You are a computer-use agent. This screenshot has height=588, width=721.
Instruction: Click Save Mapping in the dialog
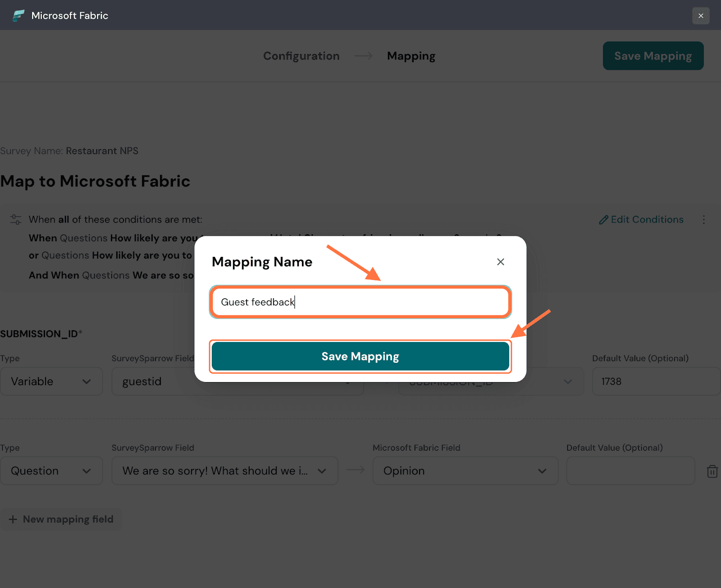360,356
